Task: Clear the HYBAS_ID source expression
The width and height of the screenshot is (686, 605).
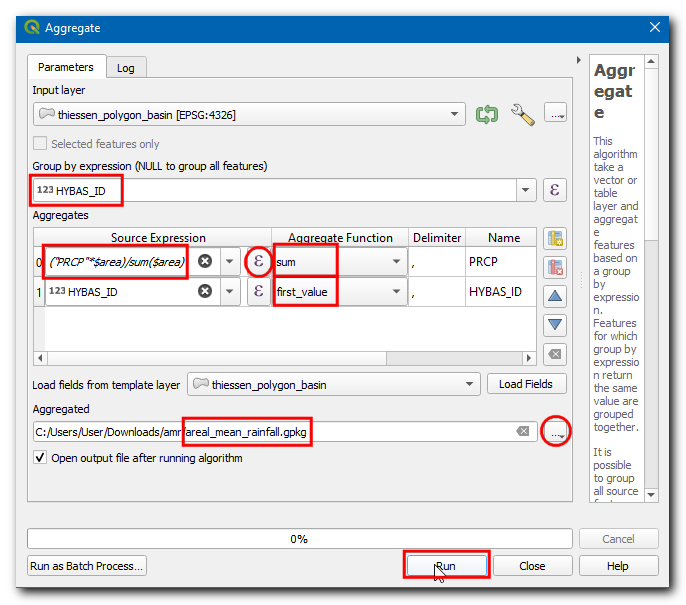Action: [x=205, y=291]
